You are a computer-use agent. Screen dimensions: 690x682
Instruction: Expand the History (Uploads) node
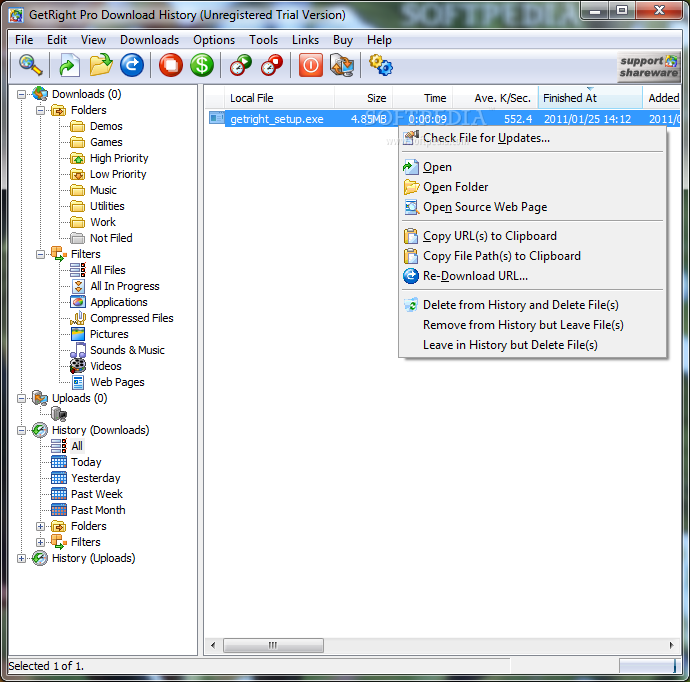pyautogui.click(x=21, y=558)
